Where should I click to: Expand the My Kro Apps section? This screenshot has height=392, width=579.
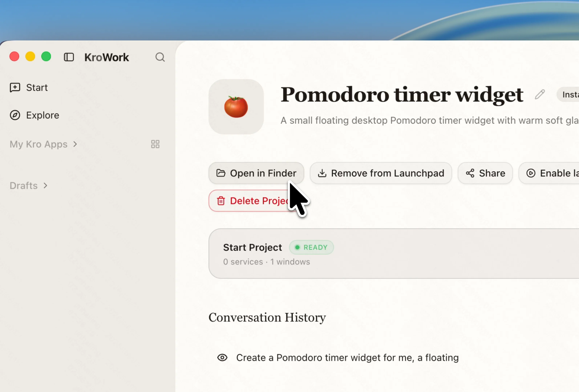43,144
